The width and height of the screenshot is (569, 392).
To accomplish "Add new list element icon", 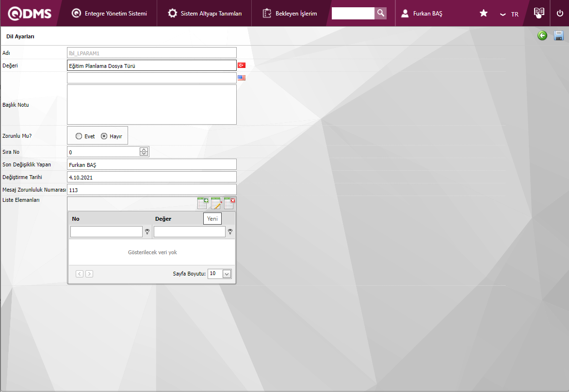I will coord(203,203).
